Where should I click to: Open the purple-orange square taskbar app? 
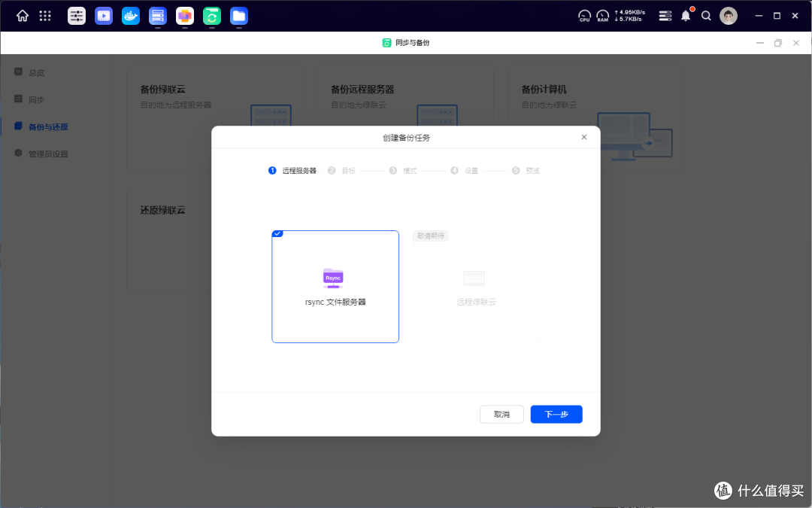(185, 16)
